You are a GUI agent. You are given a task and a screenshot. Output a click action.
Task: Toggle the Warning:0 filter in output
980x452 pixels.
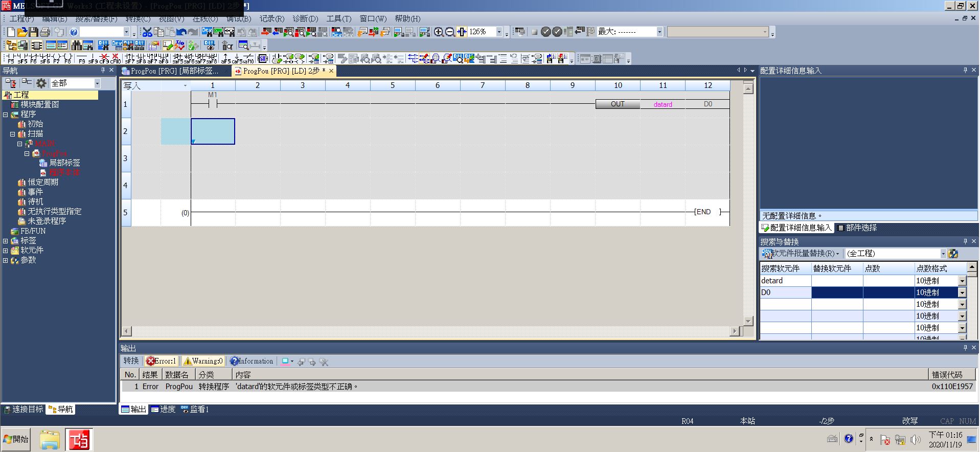[203, 361]
